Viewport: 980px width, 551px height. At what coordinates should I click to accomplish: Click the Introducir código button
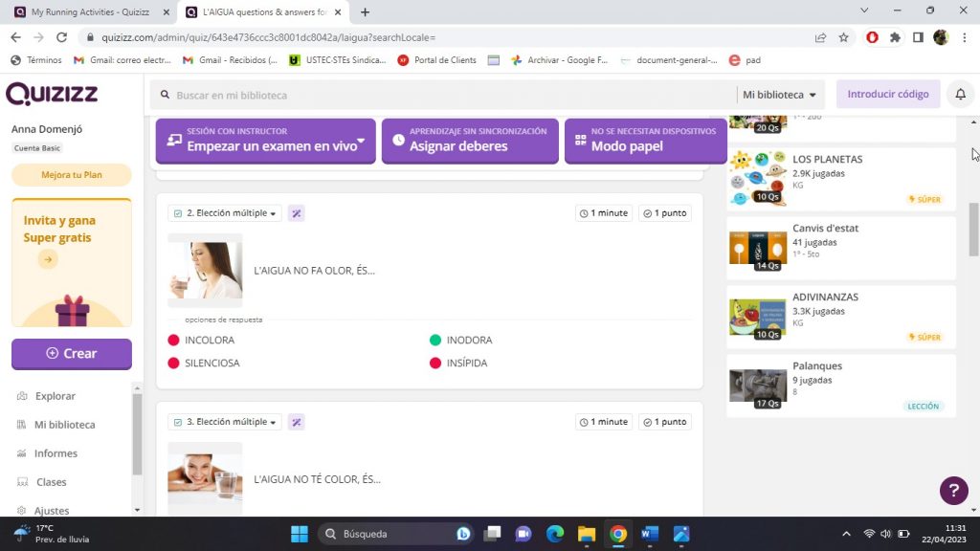pos(887,95)
